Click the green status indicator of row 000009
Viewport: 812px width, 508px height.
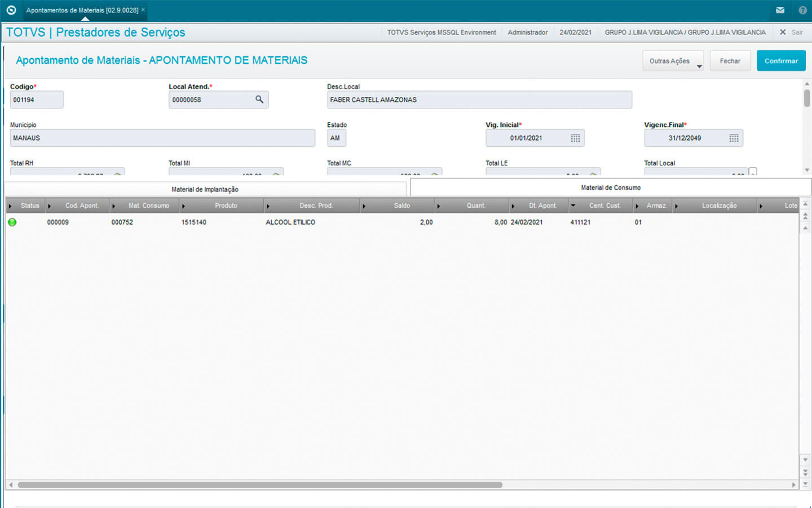pos(12,222)
